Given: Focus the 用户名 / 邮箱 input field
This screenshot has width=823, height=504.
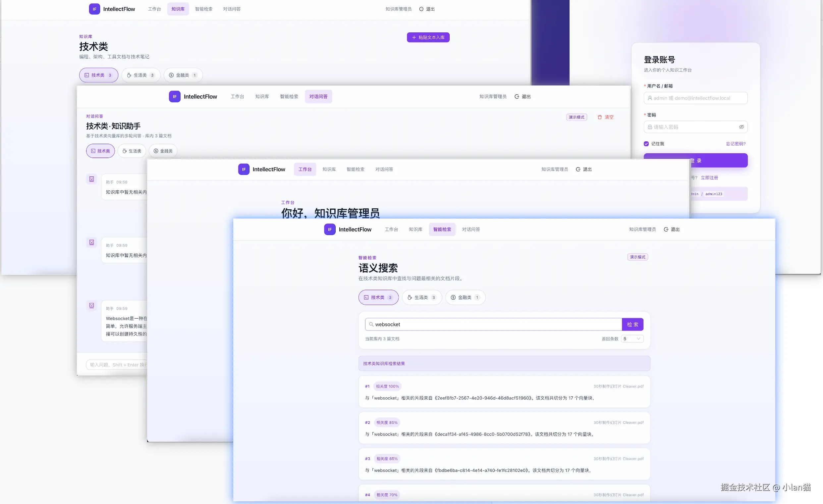Looking at the screenshot, I should coord(696,98).
